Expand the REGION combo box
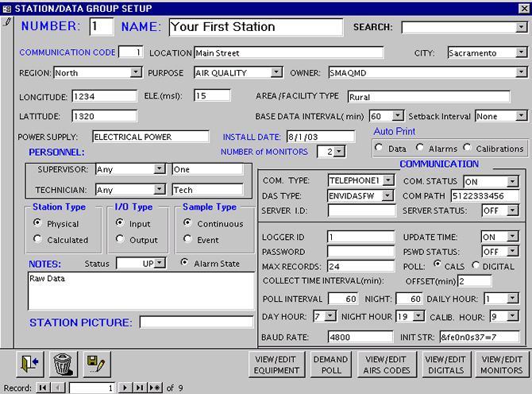This screenshot has width=532, height=394. tap(136, 72)
